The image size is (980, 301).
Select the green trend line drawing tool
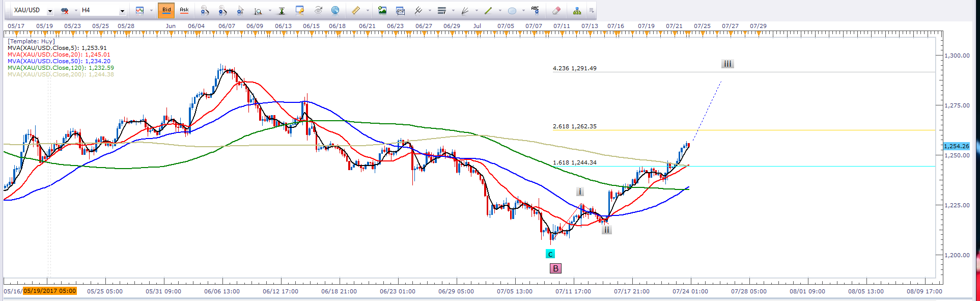(x=488, y=10)
